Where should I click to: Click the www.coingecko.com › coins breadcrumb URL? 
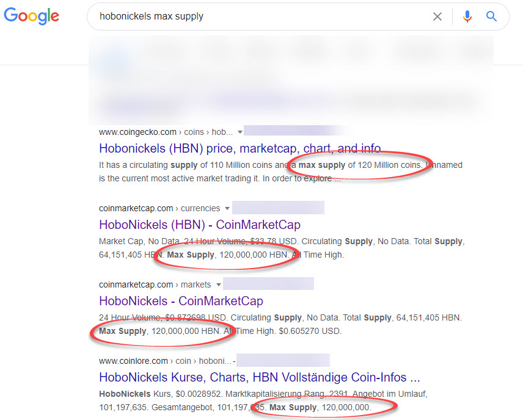click(x=166, y=132)
